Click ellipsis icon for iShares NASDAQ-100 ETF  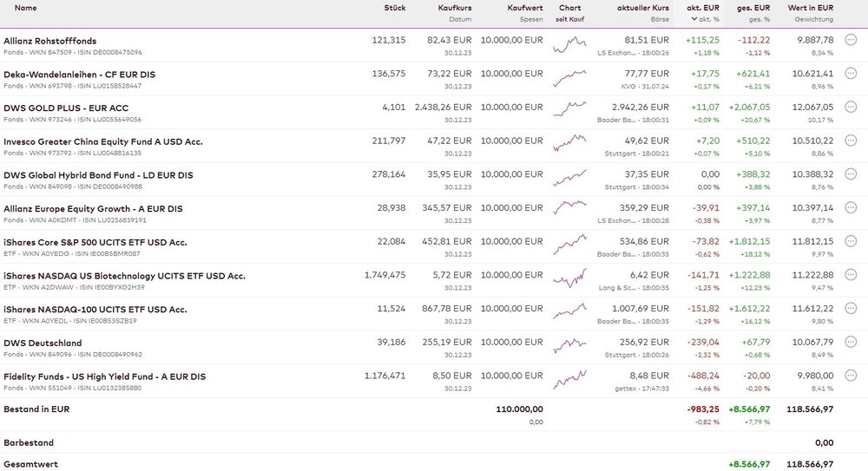pos(850,309)
